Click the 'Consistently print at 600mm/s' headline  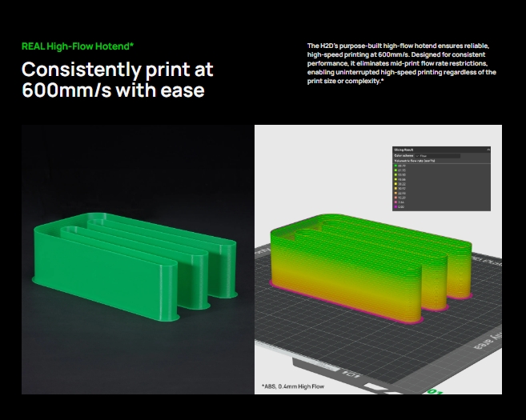[x=117, y=79]
